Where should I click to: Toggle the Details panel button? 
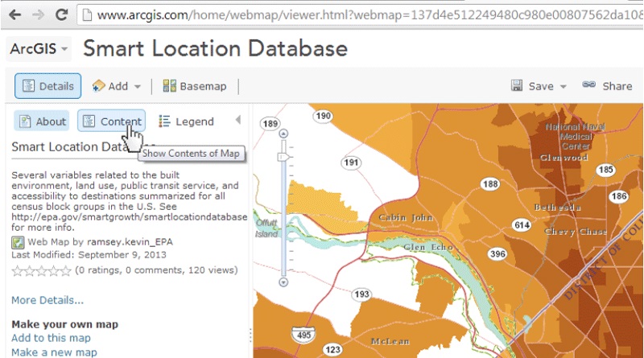pos(48,86)
